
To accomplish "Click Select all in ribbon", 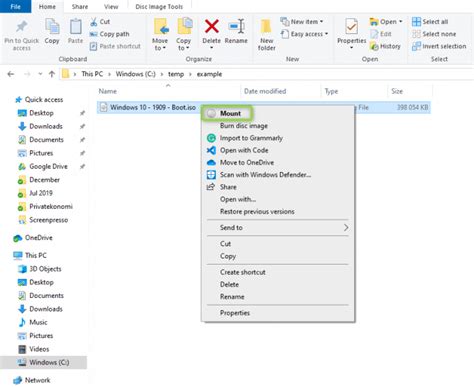I will point(430,22).
